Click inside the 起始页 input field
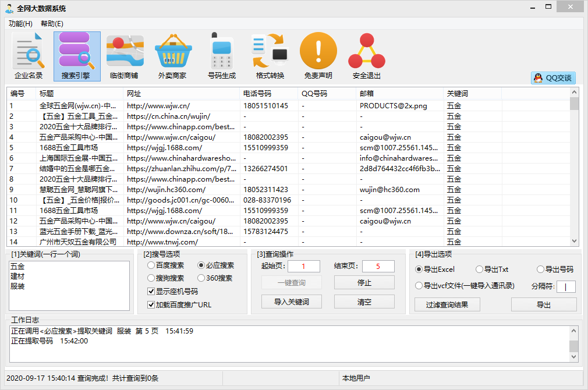This screenshot has height=390, width=588. (303, 266)
